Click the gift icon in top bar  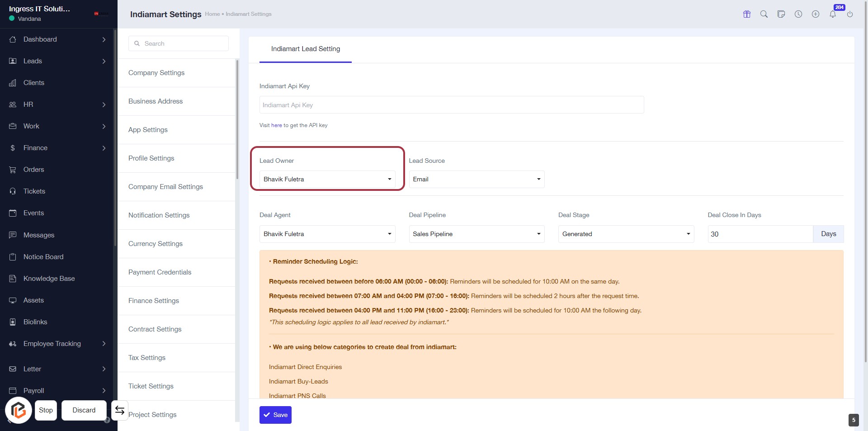pos(747,14)
